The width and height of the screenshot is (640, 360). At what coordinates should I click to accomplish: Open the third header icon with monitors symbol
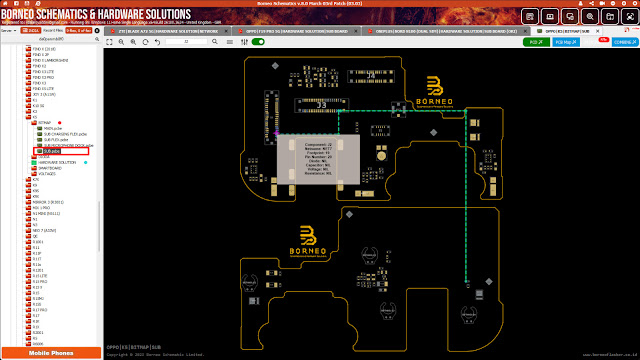tap(570, 17)
